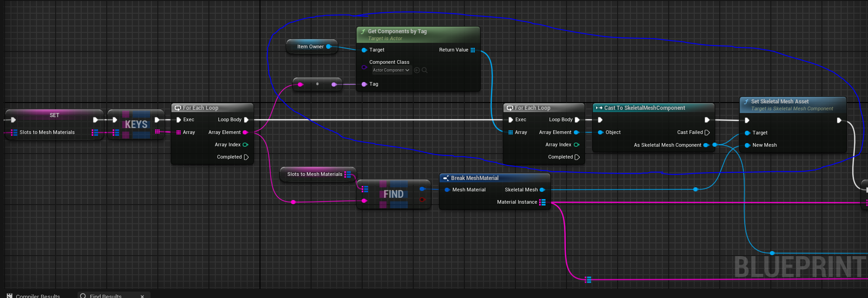Click Array Index pin on first For Each Loop
Image resolution: width=868 pixels, height=298 pixels.
[245, 145]
